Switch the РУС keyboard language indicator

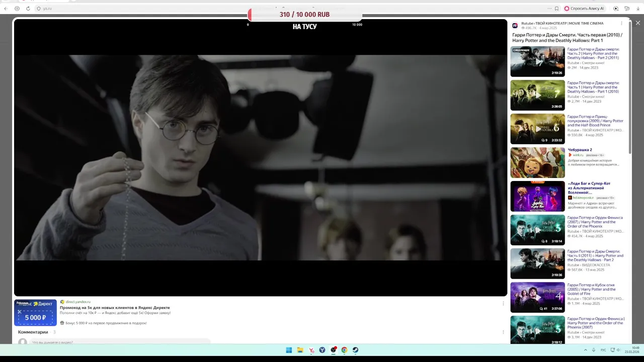(603, 350)
